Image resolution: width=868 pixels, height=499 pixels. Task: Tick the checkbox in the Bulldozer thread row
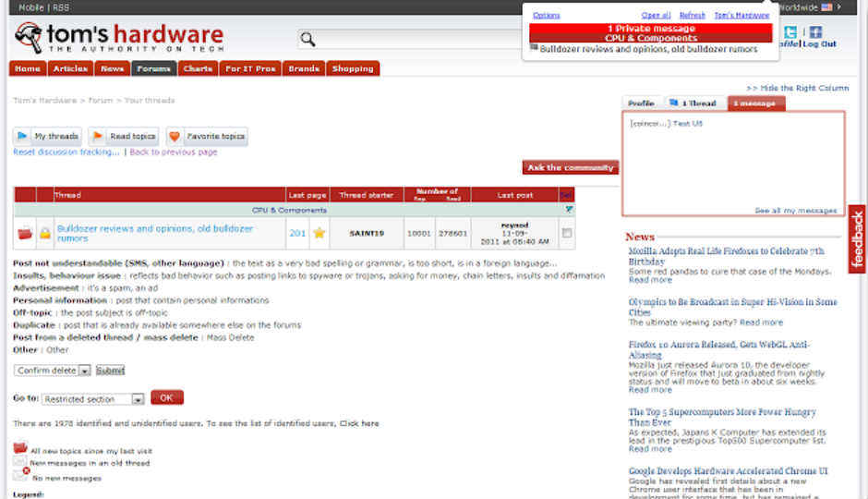[x=566, y=233]
